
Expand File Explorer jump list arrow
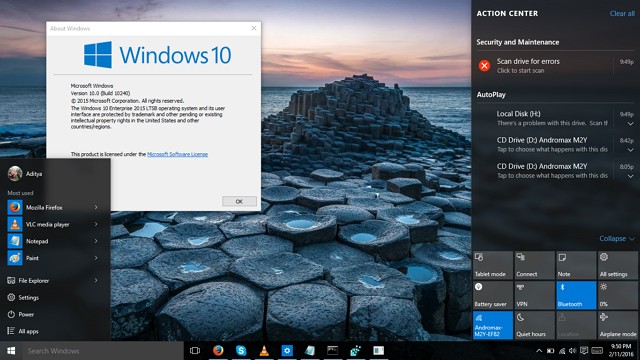tap(96, 280)
